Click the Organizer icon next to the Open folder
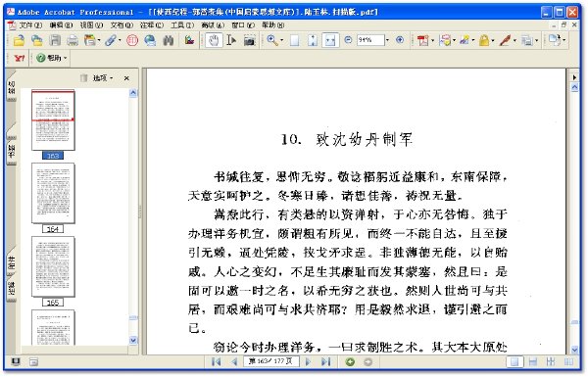This screenshot has width=588, height=377. 37,40
